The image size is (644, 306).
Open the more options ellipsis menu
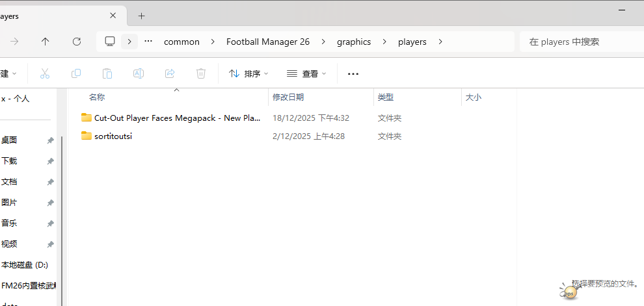click(353, 73)
